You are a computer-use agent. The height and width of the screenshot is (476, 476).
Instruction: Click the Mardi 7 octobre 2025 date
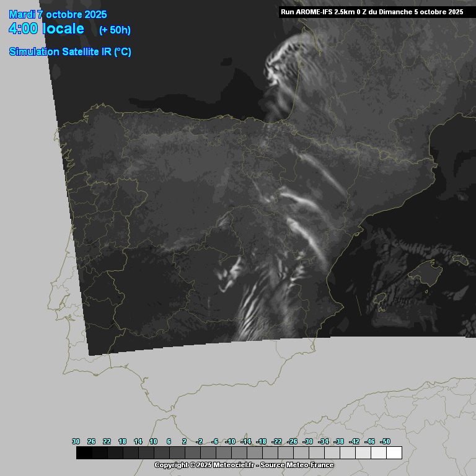58,14
